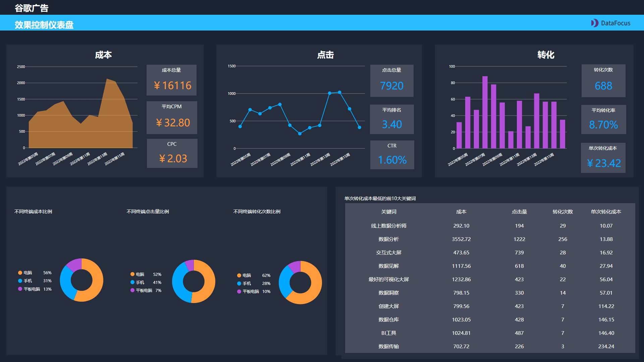Select the 数据见解 keyword cell
Screen dimensions: 644x362
tap(389, 266)
